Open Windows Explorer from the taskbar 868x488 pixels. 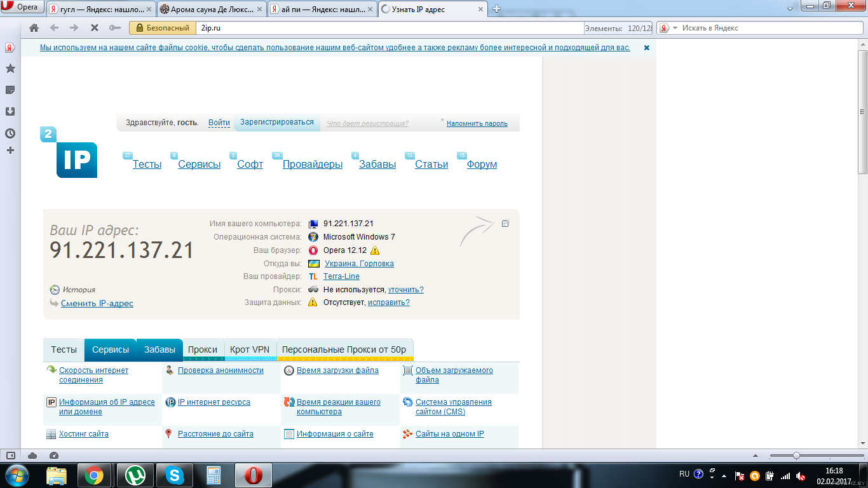click(x=57, y=475)
